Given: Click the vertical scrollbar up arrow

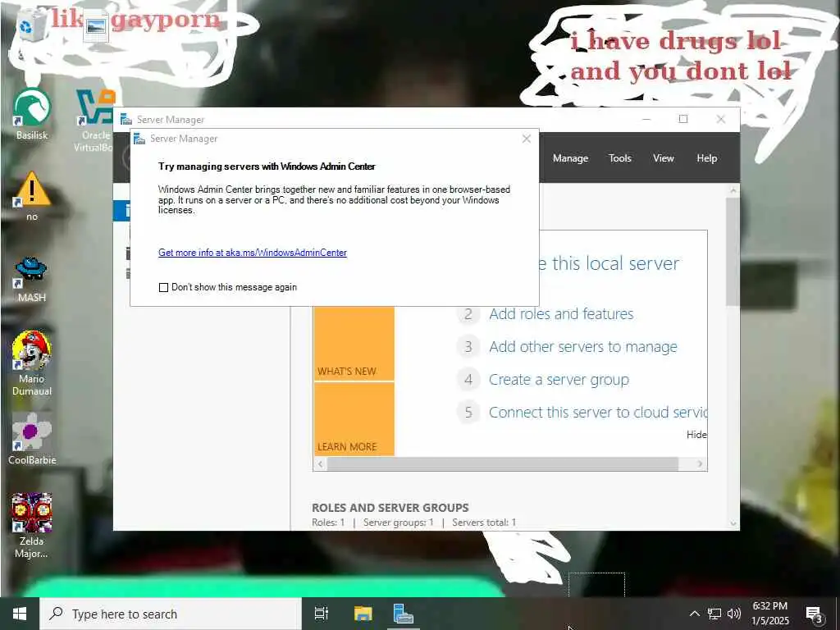Looking at the screenshot, I should click(733, 190).
